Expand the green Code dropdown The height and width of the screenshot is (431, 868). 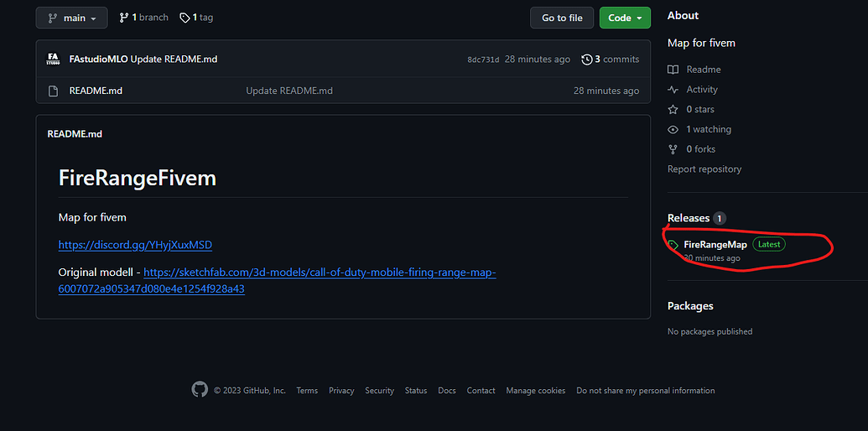pos(625,18)
